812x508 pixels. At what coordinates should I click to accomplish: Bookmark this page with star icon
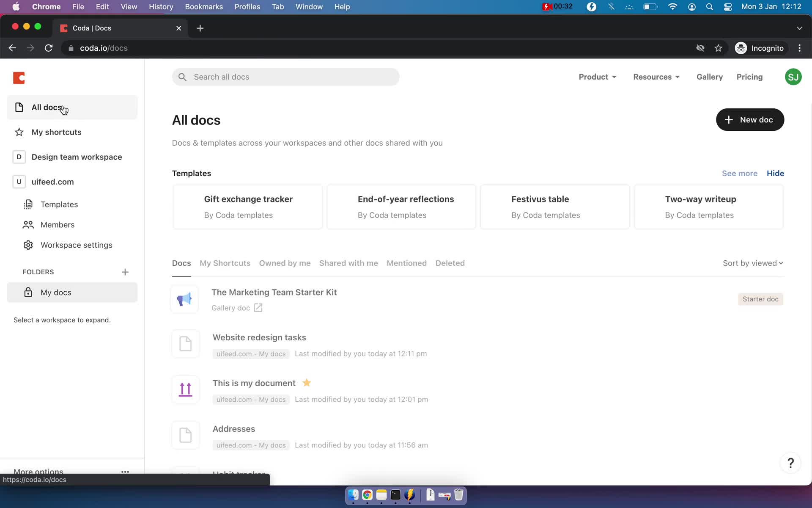coord(718,48)
